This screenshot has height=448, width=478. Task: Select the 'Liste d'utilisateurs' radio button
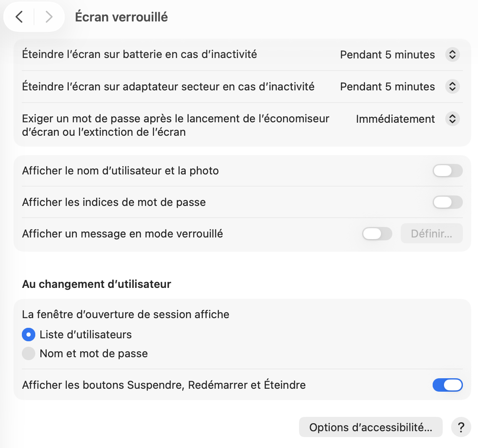29,335
